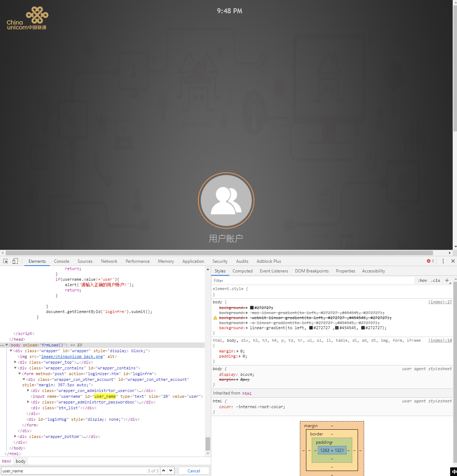Expand the wrapper_top div node

click(15, 362)
